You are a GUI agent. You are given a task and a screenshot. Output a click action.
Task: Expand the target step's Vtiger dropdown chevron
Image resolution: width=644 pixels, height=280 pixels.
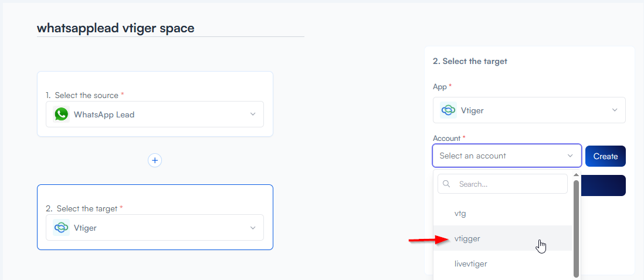coord(253,228)
